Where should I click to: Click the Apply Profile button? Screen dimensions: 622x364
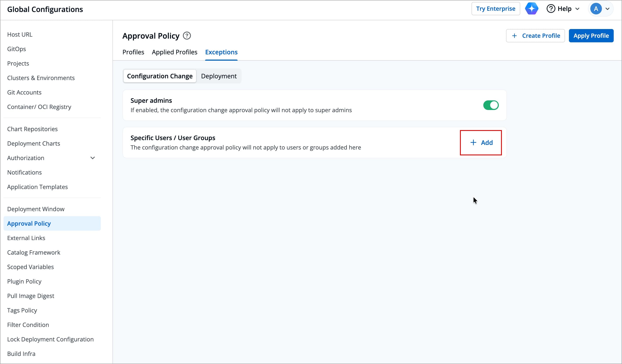coord(591,36)
